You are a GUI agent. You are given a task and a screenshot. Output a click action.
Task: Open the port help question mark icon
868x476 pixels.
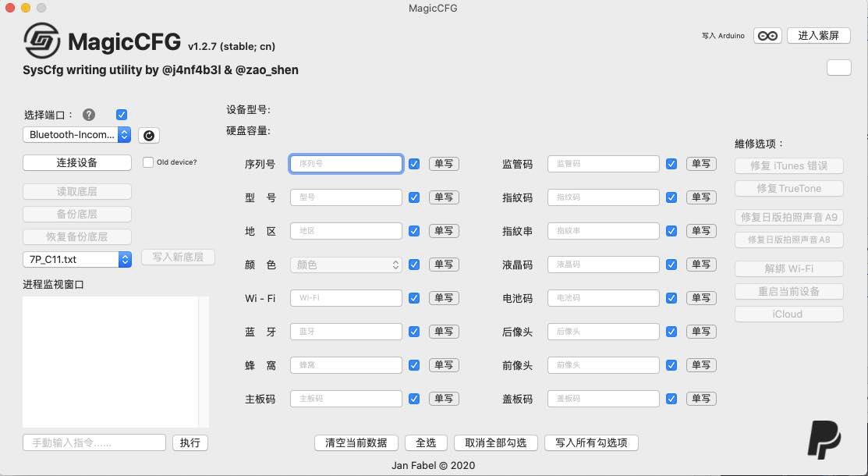point(89,114)
